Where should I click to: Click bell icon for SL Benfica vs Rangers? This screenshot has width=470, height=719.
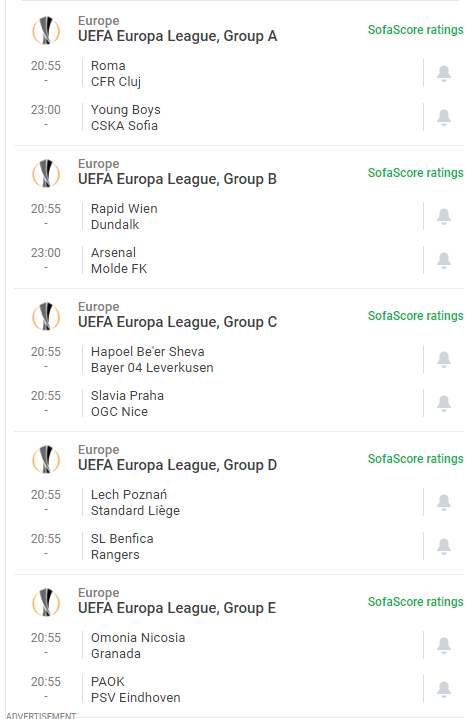coord(443,547)
